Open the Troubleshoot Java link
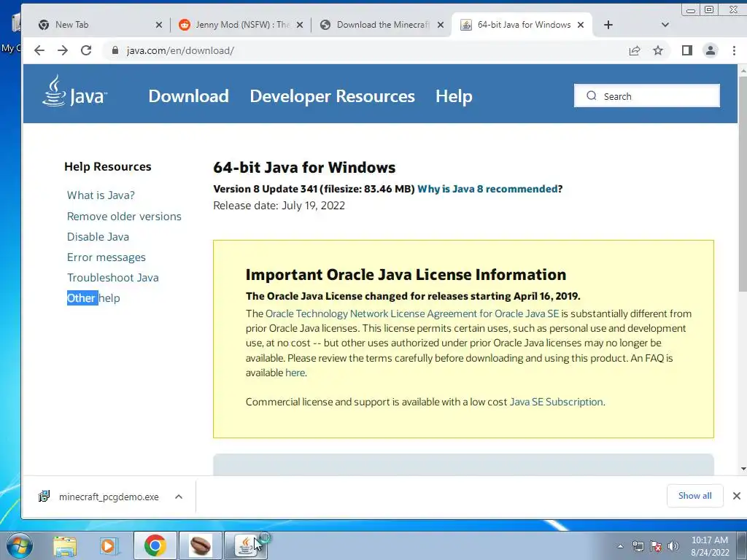Viewport: 747px width, 560px height. [113, 278]
